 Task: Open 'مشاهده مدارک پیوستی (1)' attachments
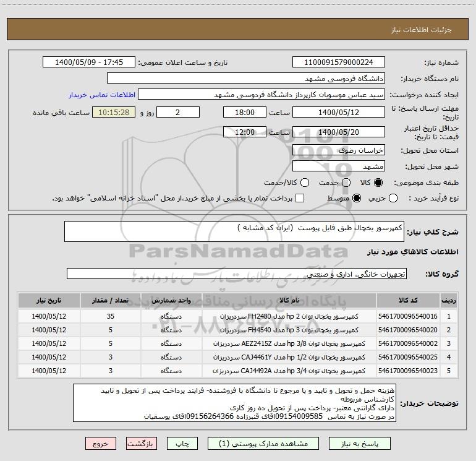click(263, 444)
